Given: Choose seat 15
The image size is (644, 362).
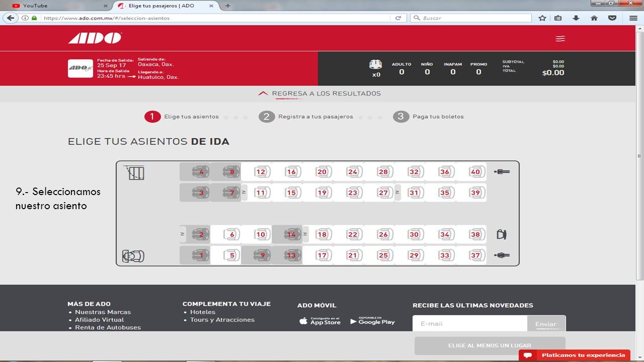Looking at the screenshot, I should (x=291, y=193).
